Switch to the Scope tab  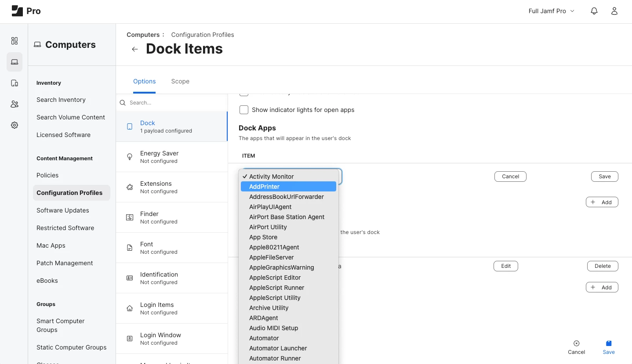pyautogui.click(x=180, y=81)
